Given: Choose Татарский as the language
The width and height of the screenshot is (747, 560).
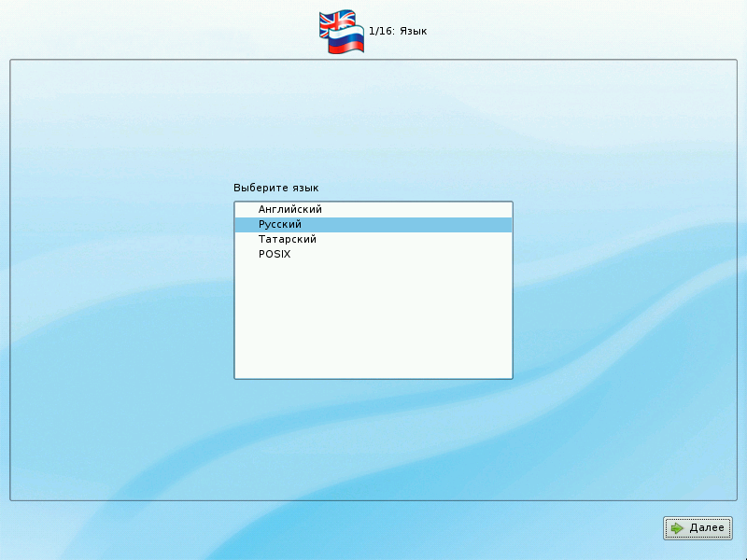Looking at the screenshot, I should [287, 240].
